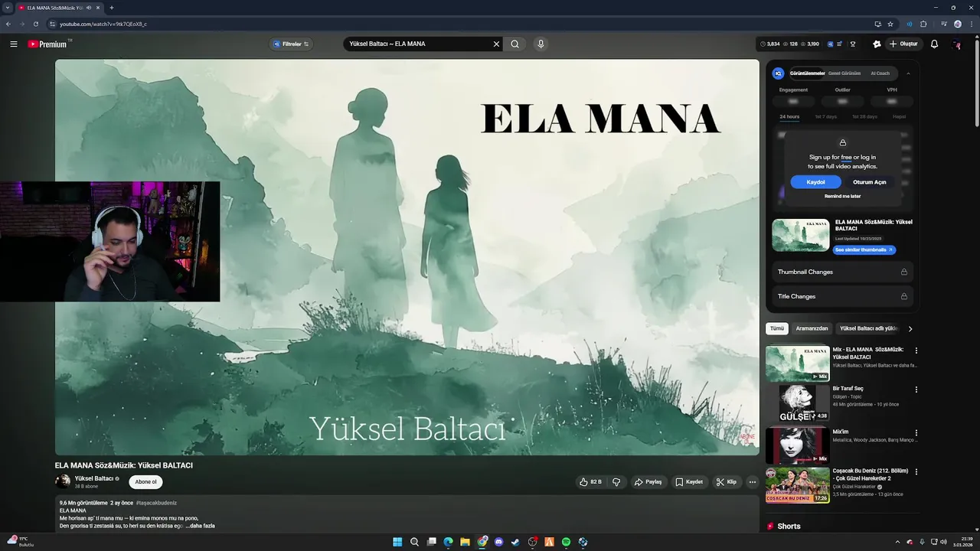
Task: Open the vidIQ icon in stats bar
Action: [831, 44]
